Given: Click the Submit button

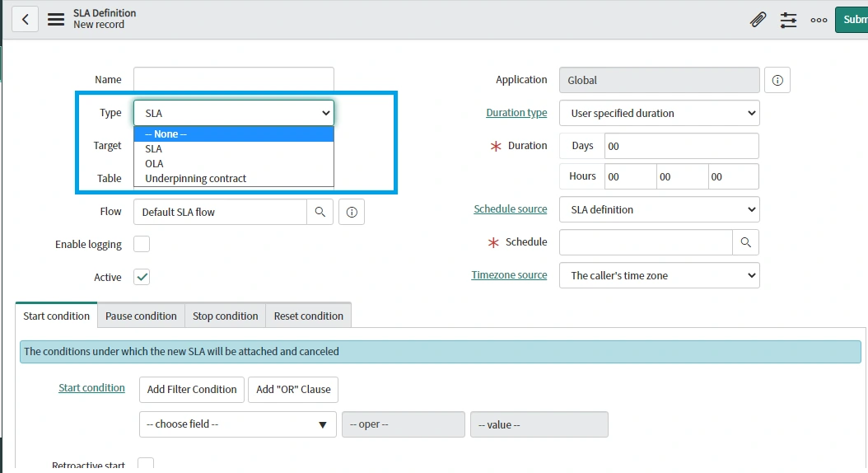Looking at the screenshot, I should pyautogui.click(x=852, y=20).
